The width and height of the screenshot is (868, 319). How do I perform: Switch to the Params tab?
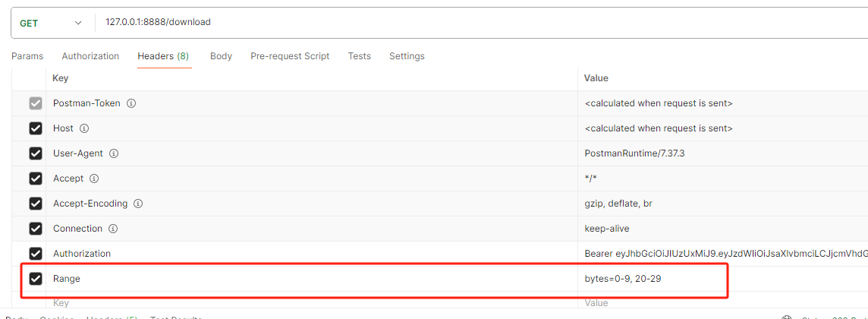point(27,56)
